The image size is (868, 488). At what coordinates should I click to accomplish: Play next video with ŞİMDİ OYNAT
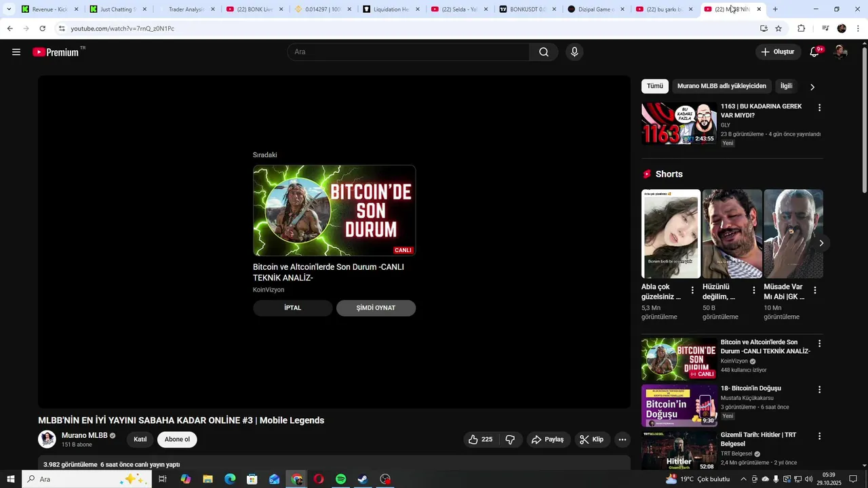[x=376, y=308]
